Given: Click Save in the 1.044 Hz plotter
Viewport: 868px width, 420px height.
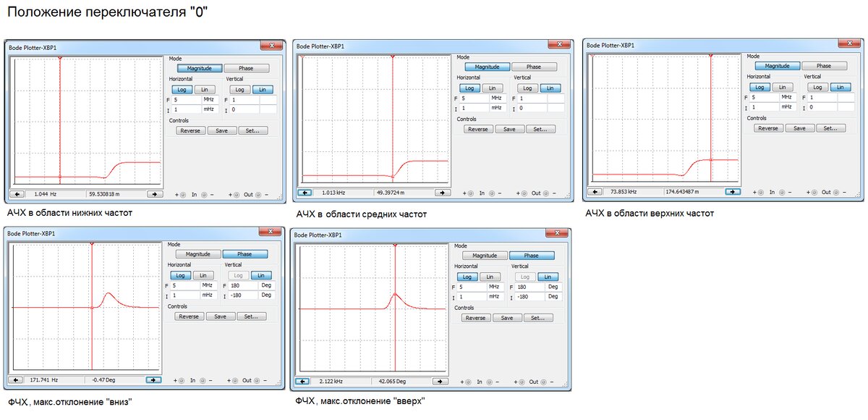Looking at the screenshot, I should click(221, 130).
